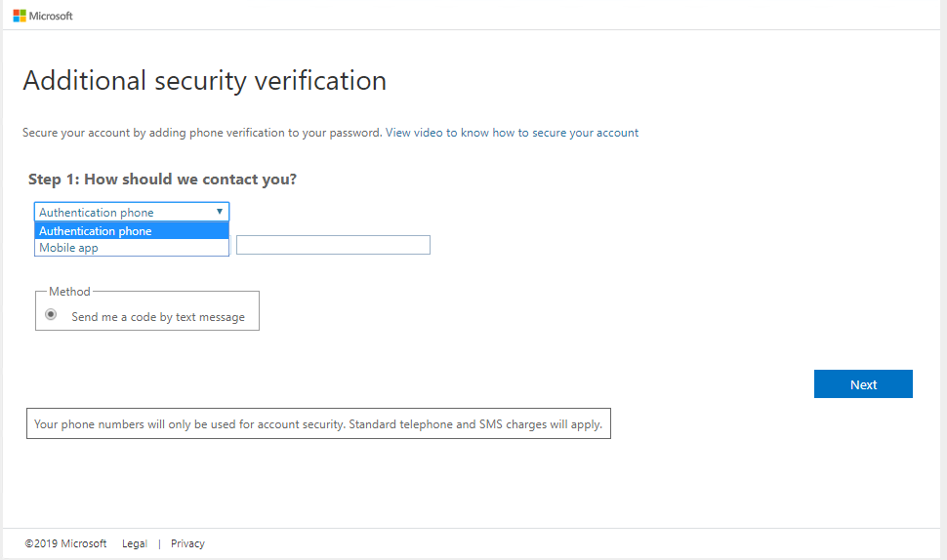Click the Microsoft logo
The width and height of the screenshot is (947, 560).
point(43,16)
